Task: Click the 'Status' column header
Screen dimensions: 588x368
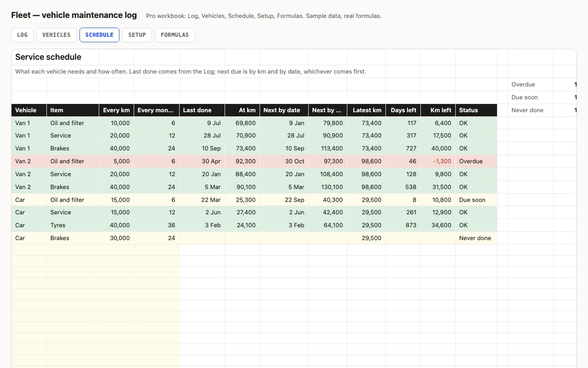Action: (x=476, y=110)
